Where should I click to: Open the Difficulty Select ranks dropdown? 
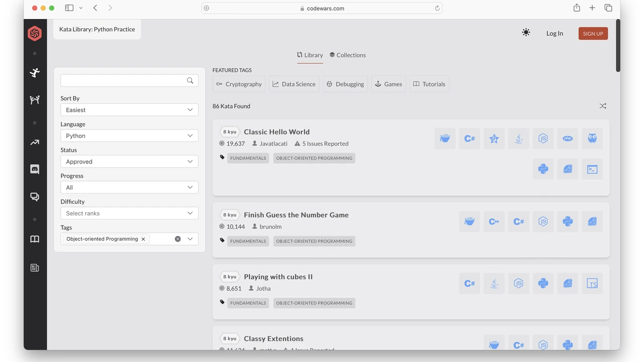tap(129, 213)
